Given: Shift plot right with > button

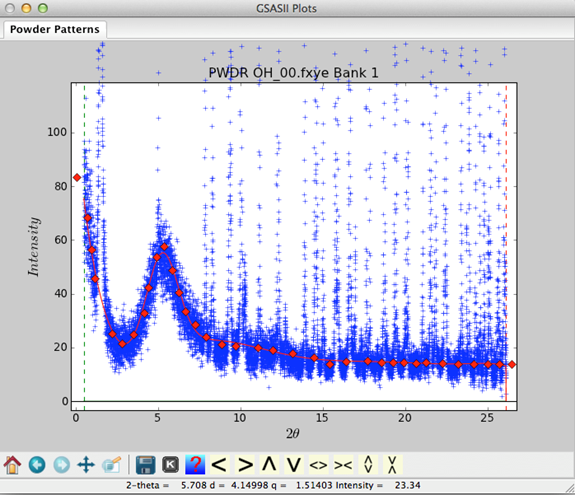Looking at the screenshot, I should pos(245,465).
